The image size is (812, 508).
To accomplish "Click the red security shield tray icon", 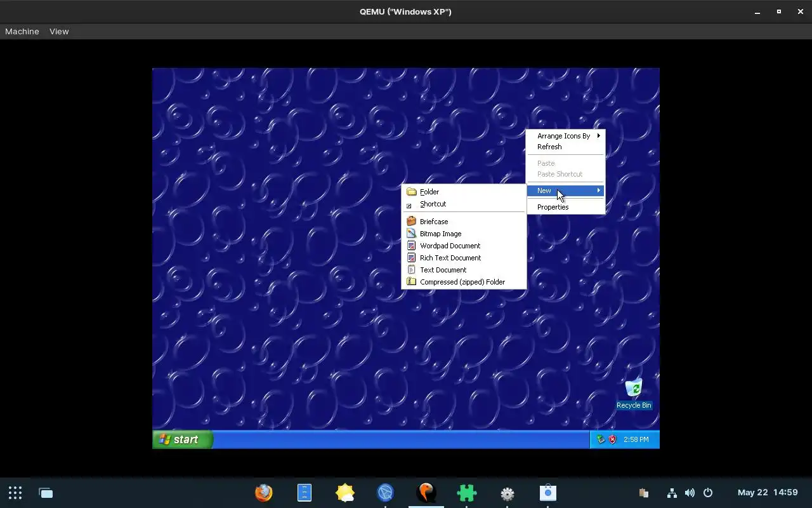I will click(612, 439).
